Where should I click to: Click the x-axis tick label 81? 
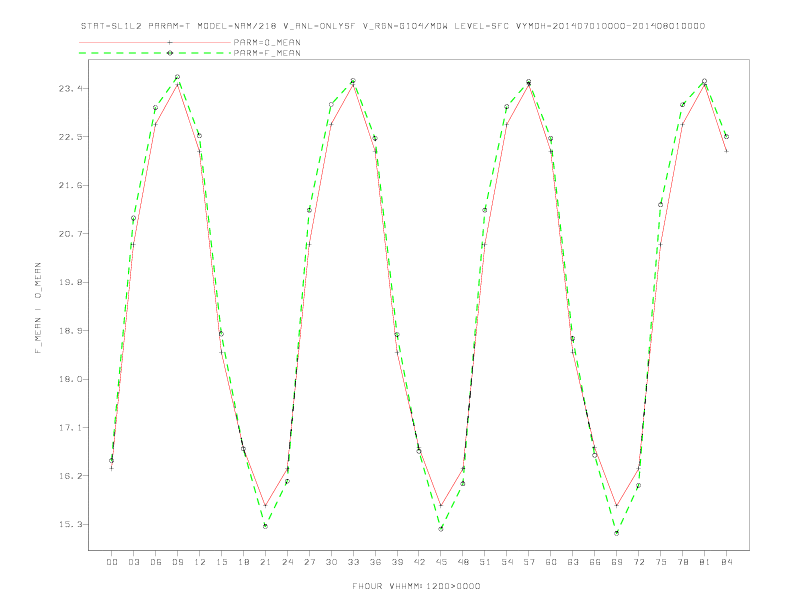tap(705, 562)
